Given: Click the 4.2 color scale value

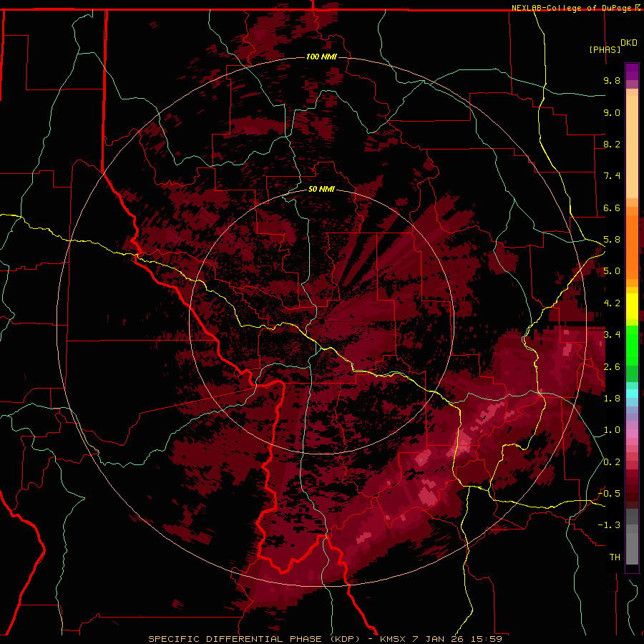Looking at the screenshot, I should pyautogui.click(x=612, y=303).
